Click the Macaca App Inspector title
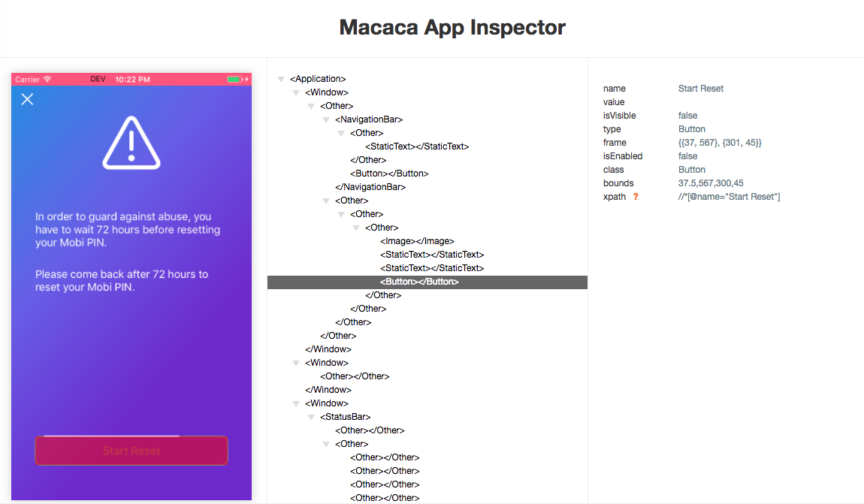 pos(452,28)
